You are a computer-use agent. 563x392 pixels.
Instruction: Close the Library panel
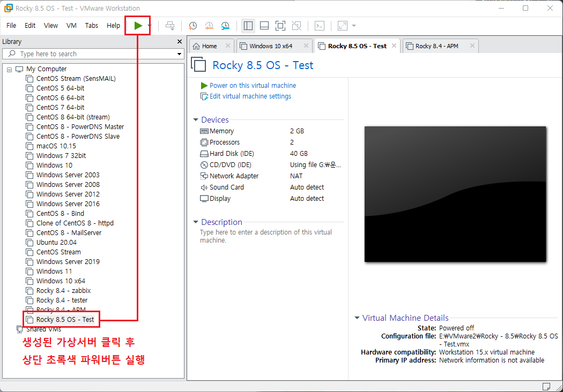(180, 42)
